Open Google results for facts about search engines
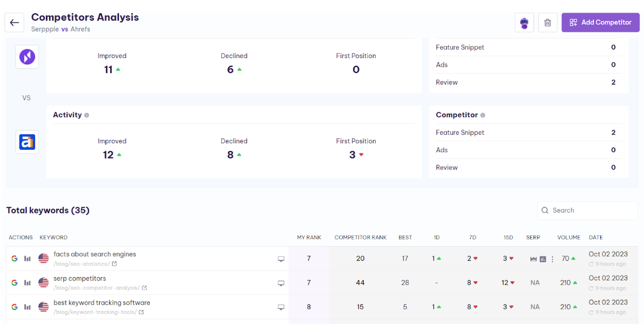Viewport: 644px width, 327px height. (x=14, y=259)
